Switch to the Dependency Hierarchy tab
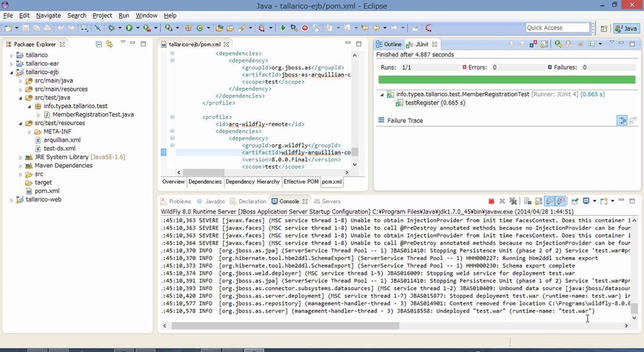The image size is (644, 352). coord(252,182)
